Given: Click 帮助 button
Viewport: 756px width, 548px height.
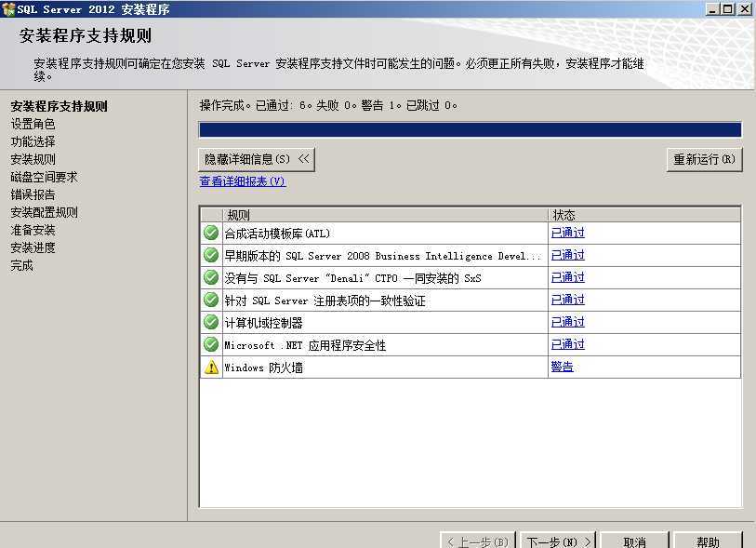Looking at the screenshot, I should (x=708, y=541).
